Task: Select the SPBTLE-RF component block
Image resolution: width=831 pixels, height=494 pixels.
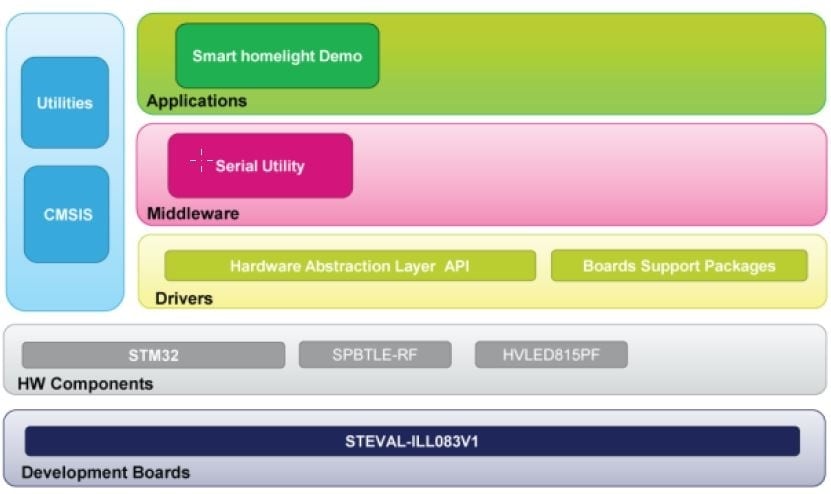Action: [x=374, y=355]
